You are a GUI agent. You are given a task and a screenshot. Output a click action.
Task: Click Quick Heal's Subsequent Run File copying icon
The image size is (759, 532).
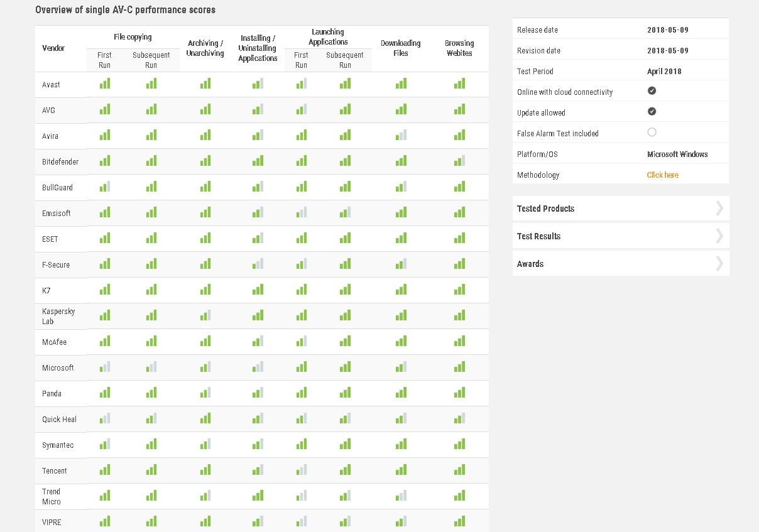[151, 418]
